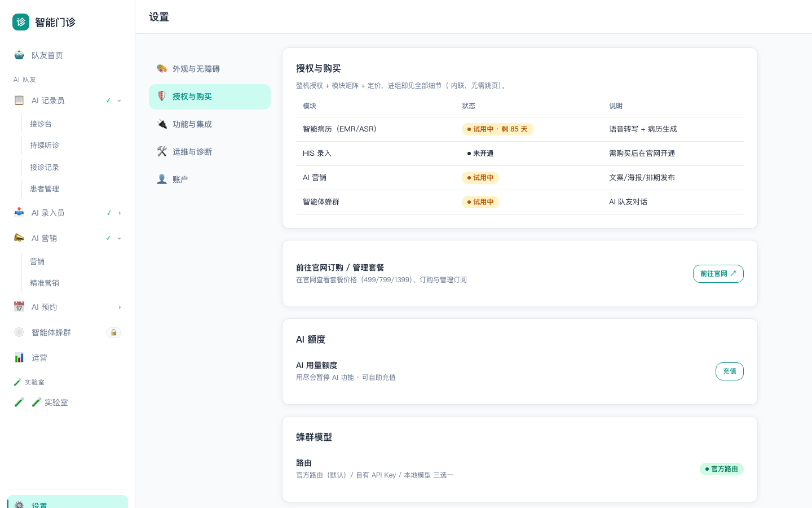Click the 官方路由 status badge

(x=722, y=469)
